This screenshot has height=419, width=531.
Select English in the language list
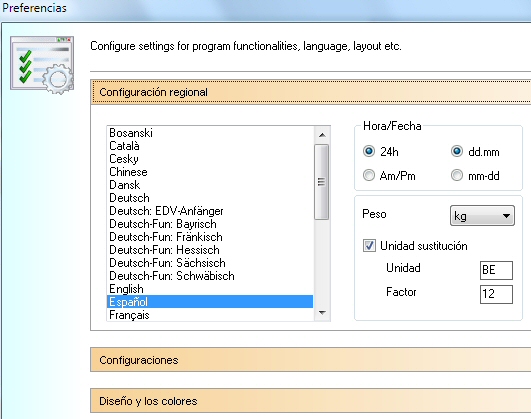click(210, 289)
